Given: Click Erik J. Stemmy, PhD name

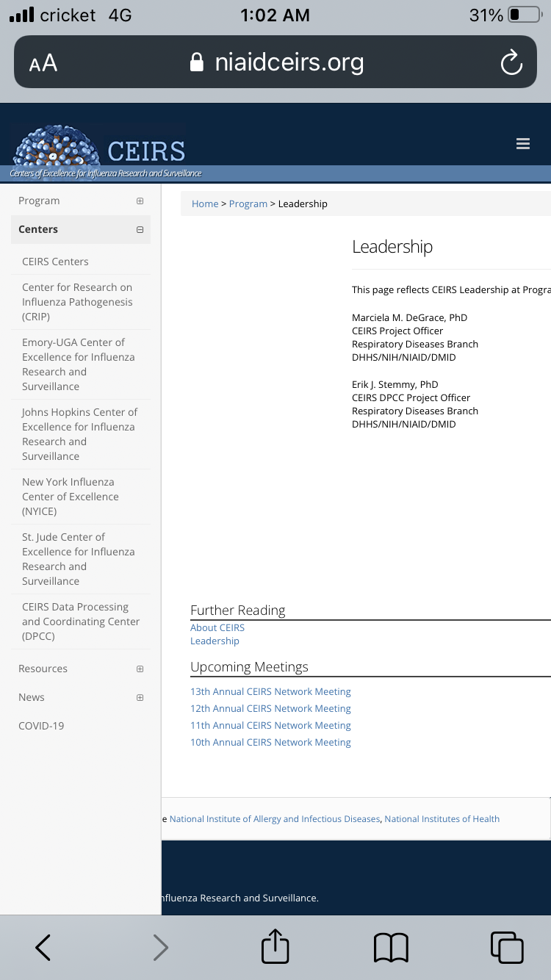Looking at the screenshot, I should pyautogui.click(x=395, y=384).
